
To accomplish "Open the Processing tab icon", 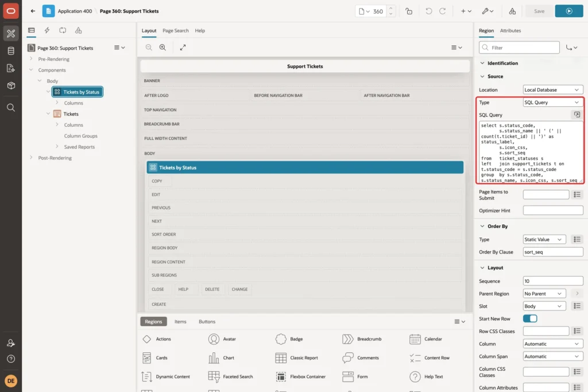I will tap(63, 30).
